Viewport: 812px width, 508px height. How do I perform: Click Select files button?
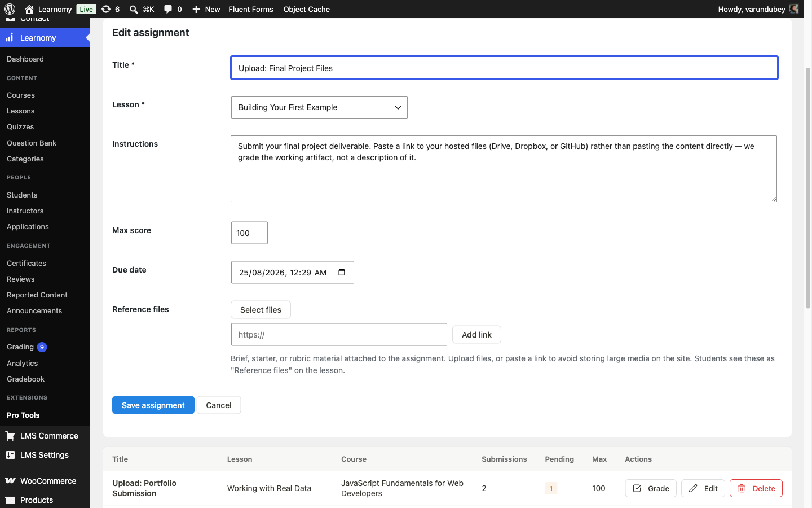click(x=261, y=310)
